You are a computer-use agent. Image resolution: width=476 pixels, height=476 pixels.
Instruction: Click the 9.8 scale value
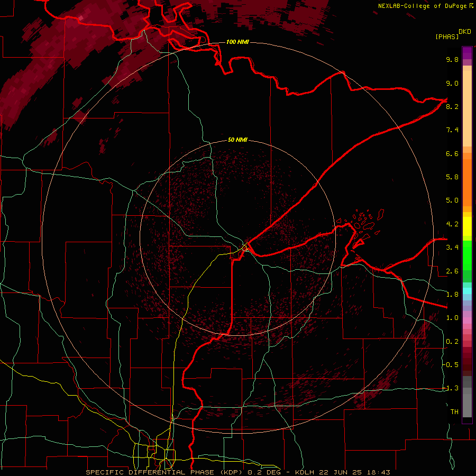click(x=452, y=59)
